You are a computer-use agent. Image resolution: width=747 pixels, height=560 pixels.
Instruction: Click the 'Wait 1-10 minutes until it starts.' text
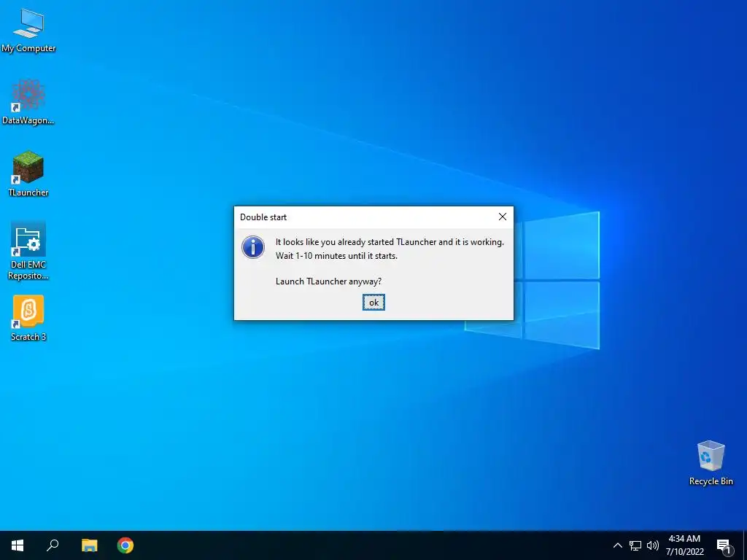[x=336, y=256]
